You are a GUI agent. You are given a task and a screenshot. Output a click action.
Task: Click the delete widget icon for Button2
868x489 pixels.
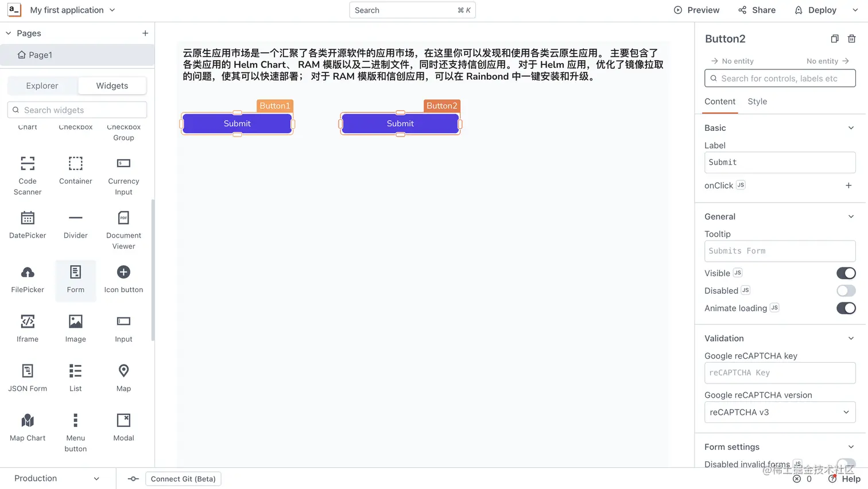852,38
